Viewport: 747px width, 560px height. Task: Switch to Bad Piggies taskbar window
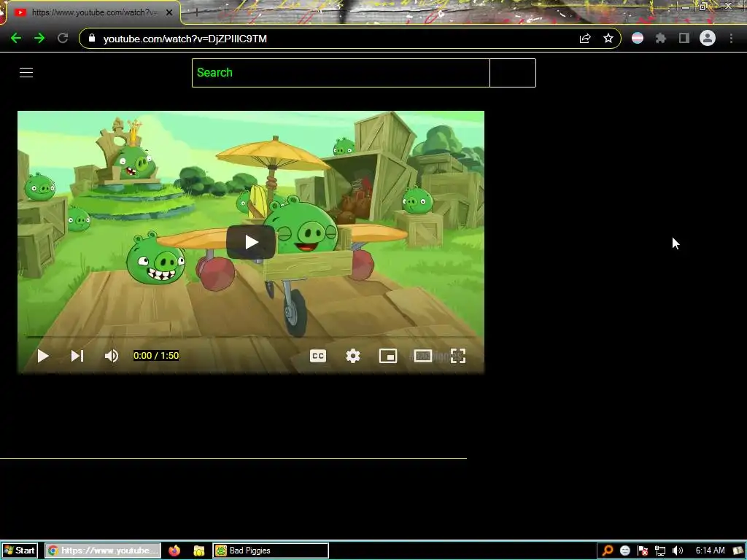[x=271, y=551]
